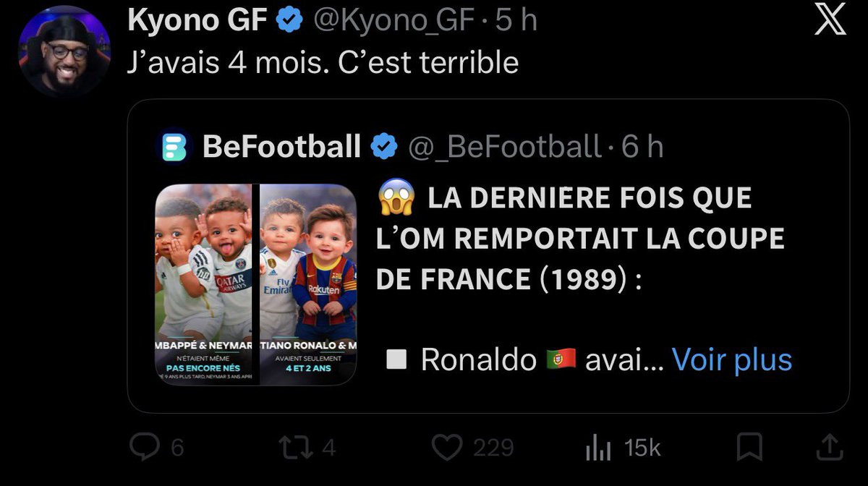The width and height of the screenshot is (868, 486).
Task: Click BeFootball's verified badge
Action: point(383,147)
